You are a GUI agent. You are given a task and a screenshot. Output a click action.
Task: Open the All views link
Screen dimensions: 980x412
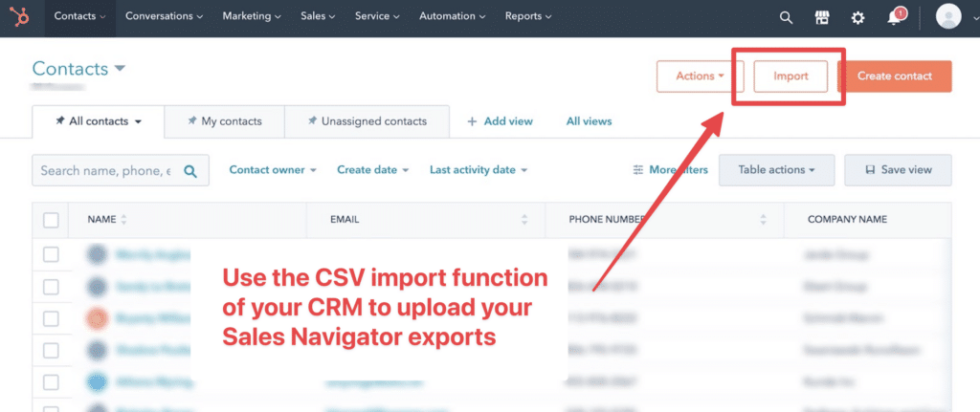589,121
